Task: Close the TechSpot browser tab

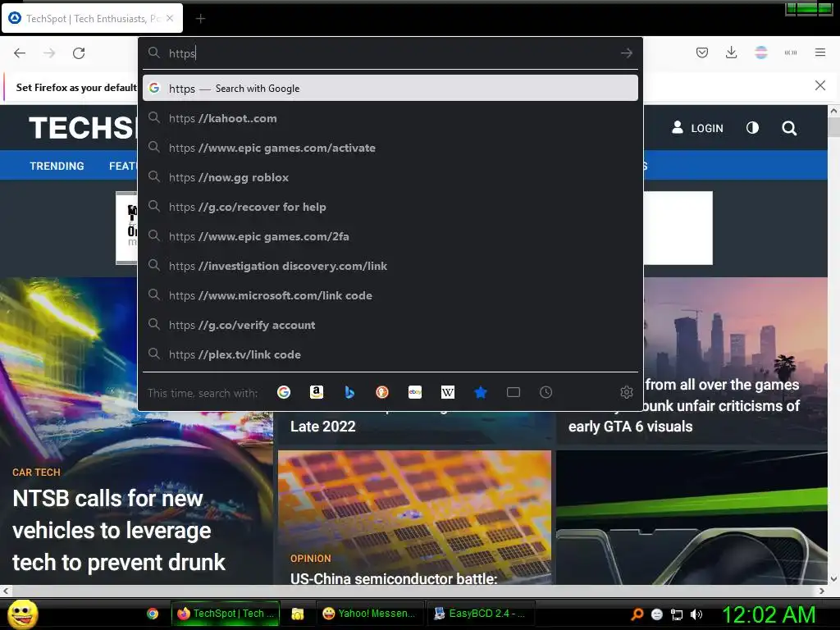Action: pos(170,18)
